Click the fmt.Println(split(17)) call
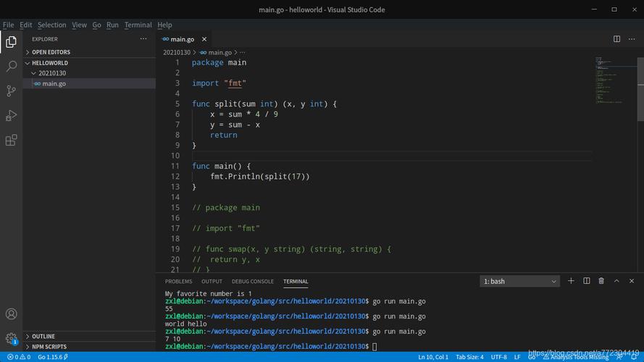This screenshot has width=644, height=362. pyautogui.click(x=260, y=177)
